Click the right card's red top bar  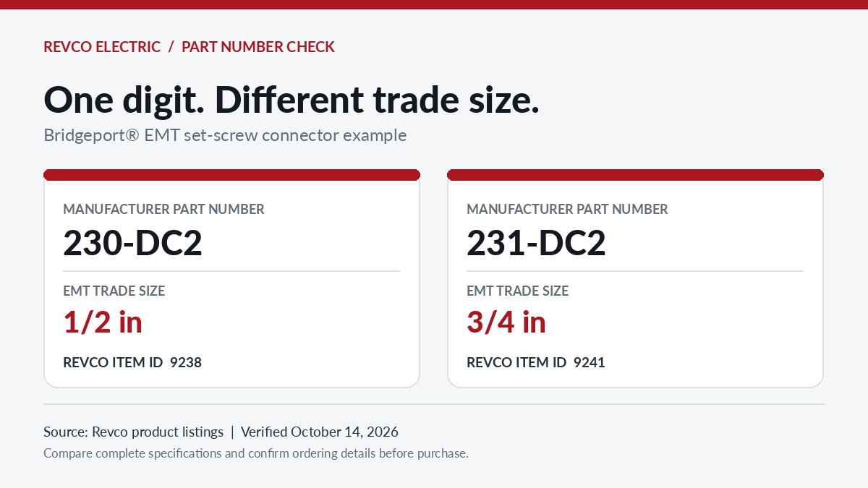tap(635, 175)
